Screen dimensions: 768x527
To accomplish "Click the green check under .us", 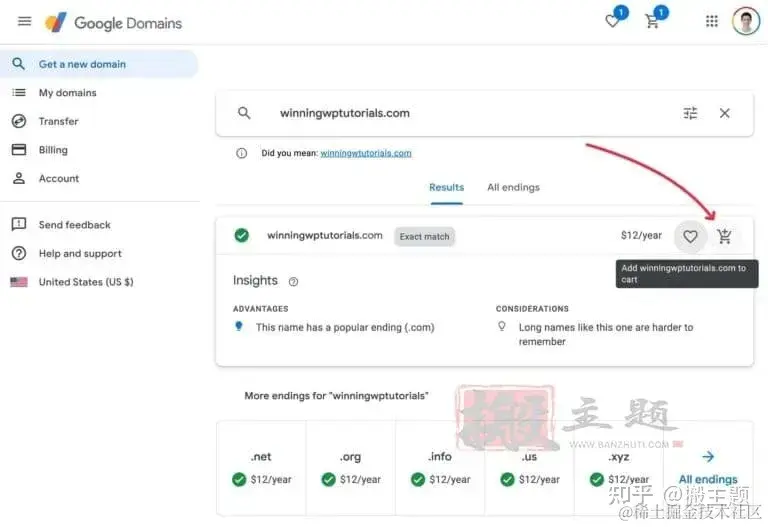I will [x=507, y=479].
